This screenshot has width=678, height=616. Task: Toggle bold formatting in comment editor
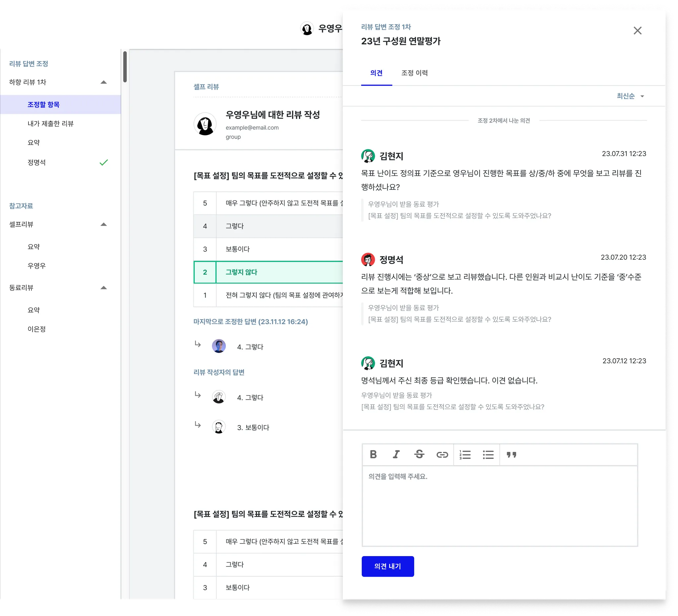pos(373,454)
